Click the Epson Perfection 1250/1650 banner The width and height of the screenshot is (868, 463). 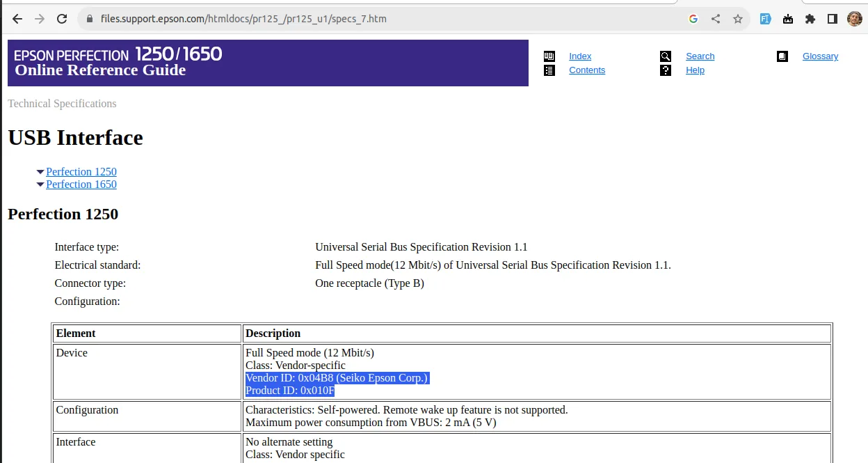tap(268, 63)
